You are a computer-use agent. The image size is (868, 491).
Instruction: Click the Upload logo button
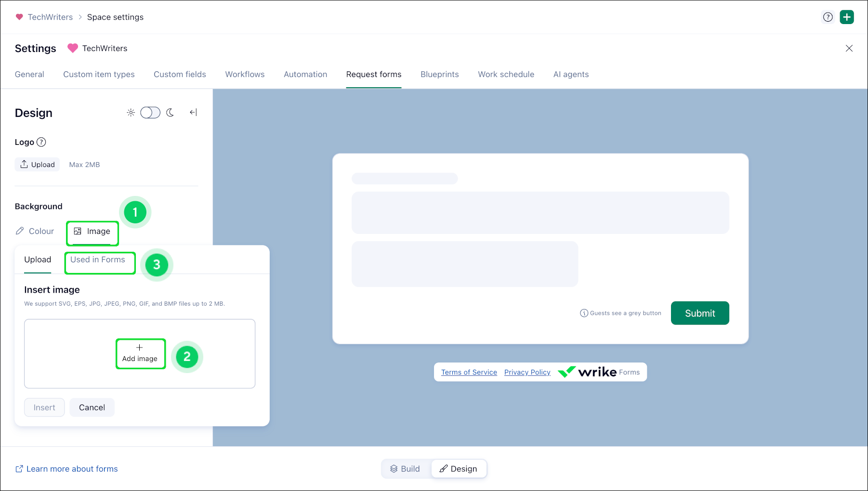point(37,165)
